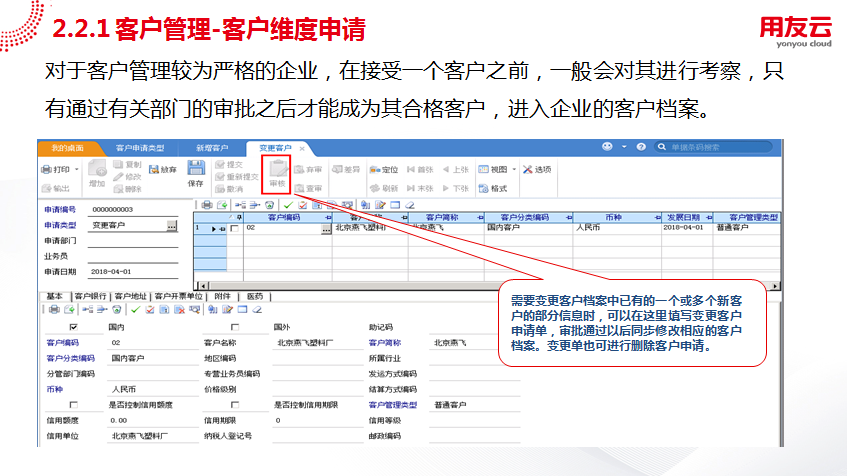
Task: Switch to the 客户申请类型 tab
Action: click(140, 148)
